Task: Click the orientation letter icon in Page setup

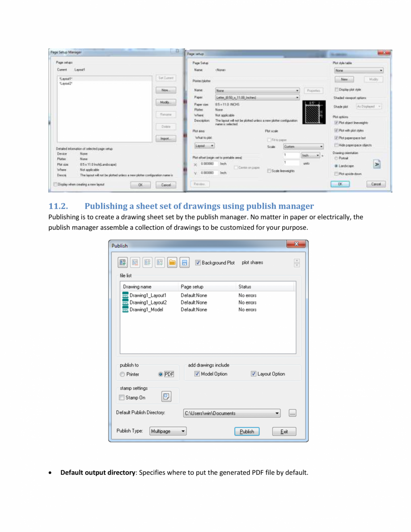Action: point(377,164)
